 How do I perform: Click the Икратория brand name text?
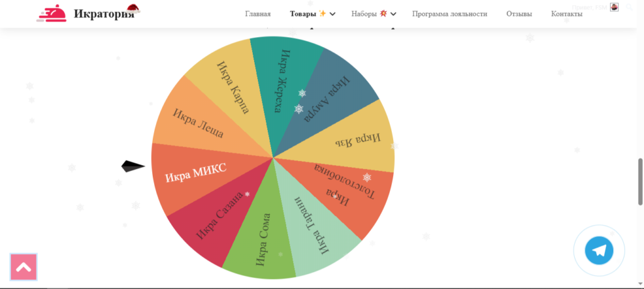pos(104,14)
